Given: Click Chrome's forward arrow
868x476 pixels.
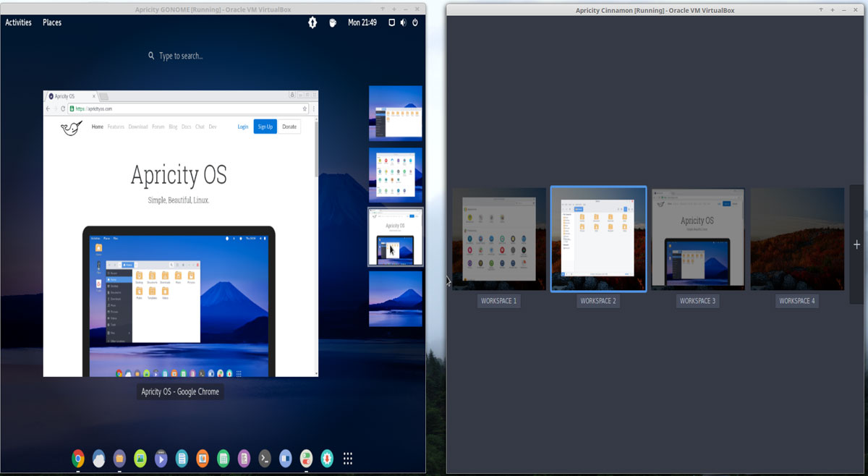Looking at the screenshot, I should [x=56, y=109].
